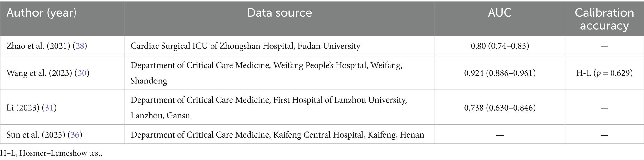Click the Zhongshan Hospital, Fudan University data source
644x160 pixels.
(245, 46)
